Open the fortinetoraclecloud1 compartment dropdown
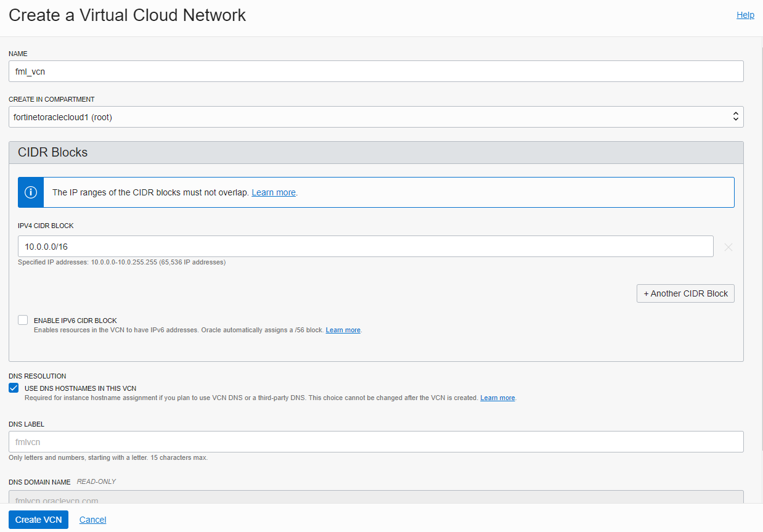 [x=376, y=116]
